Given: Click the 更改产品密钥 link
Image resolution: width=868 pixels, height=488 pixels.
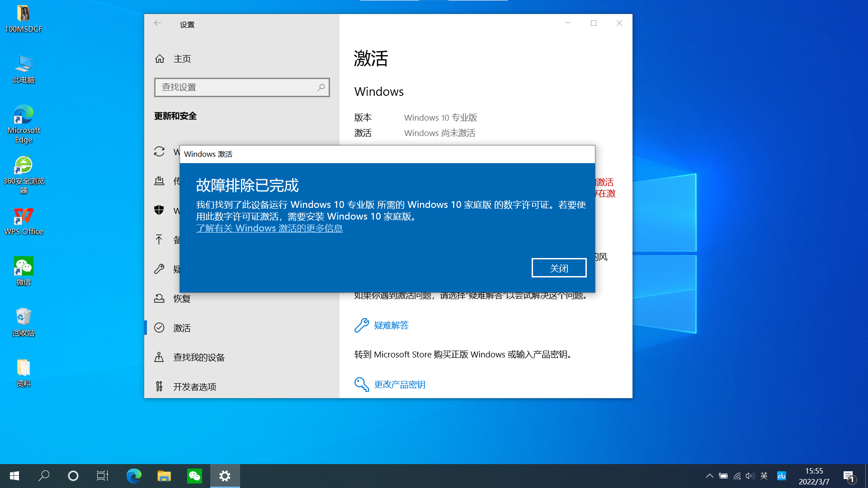Looking at the screenshot, I should 400,385.
